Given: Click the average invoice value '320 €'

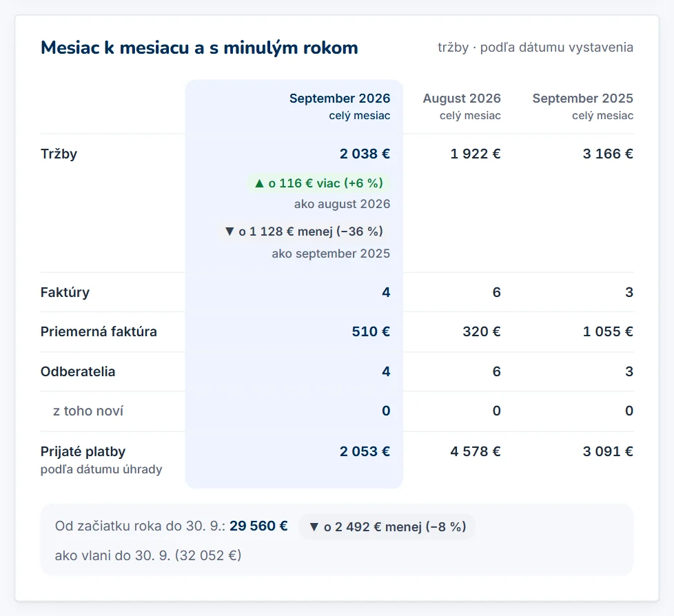Looking at the screenshot, I should (482, 332).
